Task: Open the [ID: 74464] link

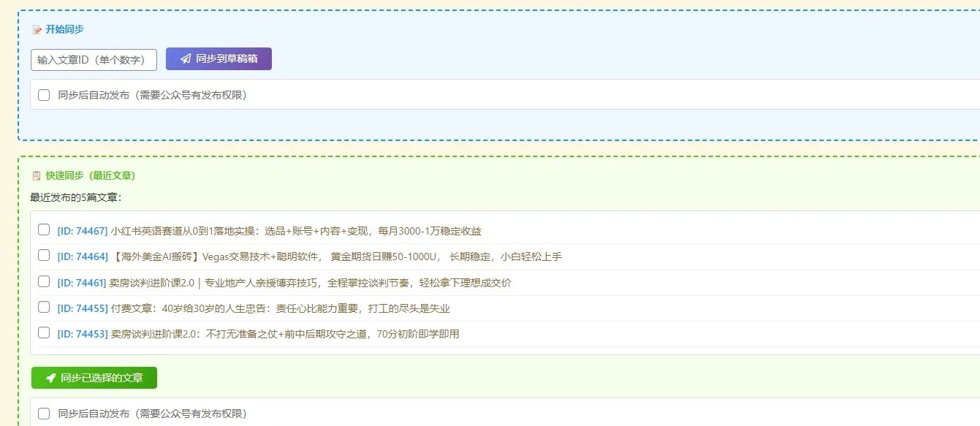Action: (83, 256)
